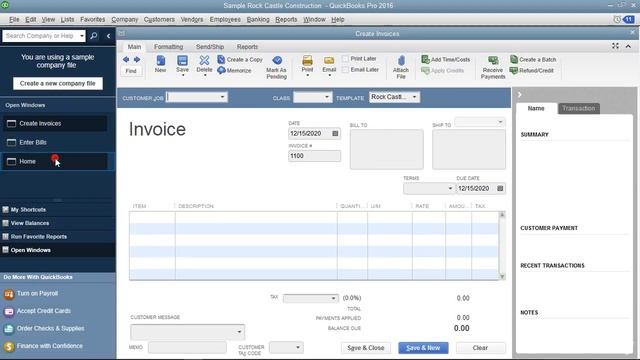Click the Save & New button

423,348
